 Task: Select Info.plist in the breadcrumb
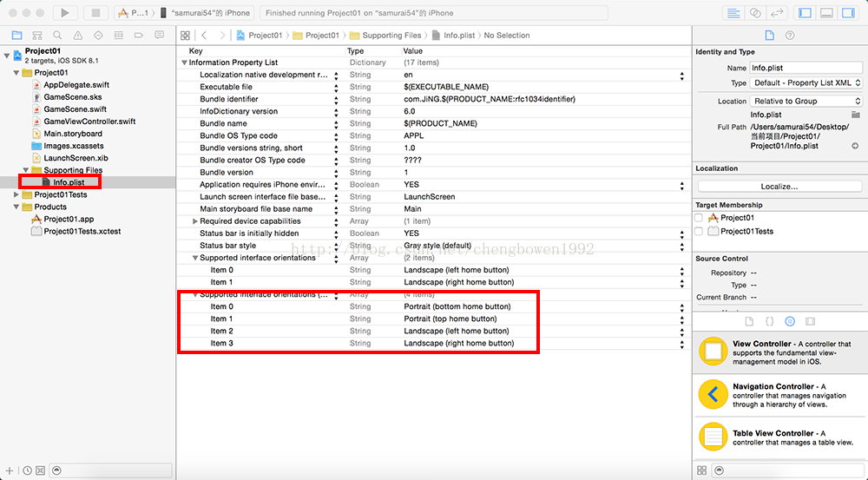(453, 36)
